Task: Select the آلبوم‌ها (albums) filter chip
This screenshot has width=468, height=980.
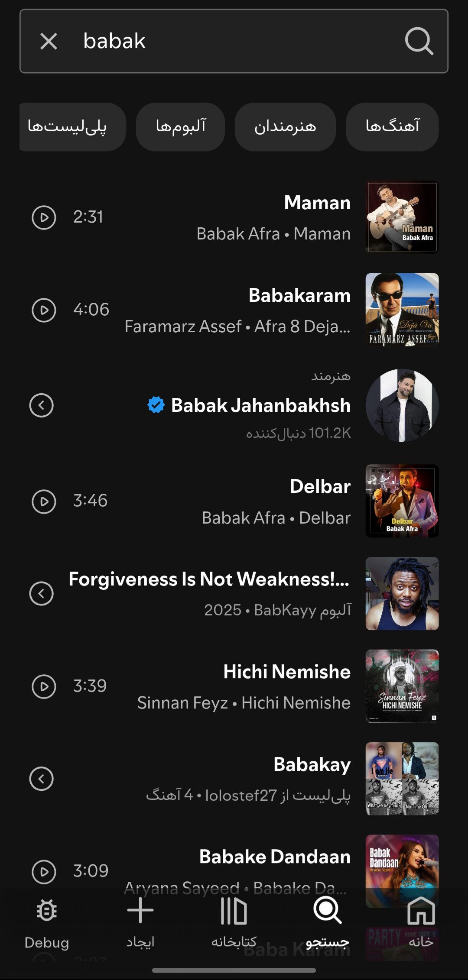Action: click(x=180, y=127)
